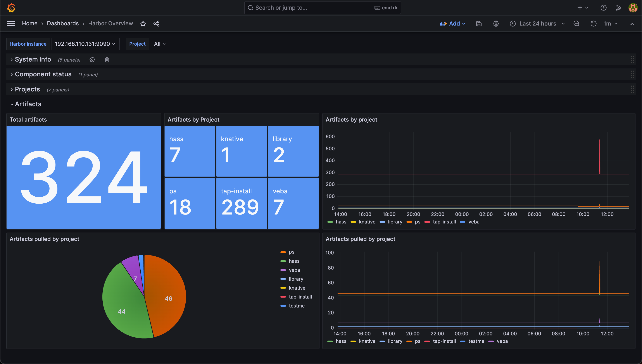
Task: Click the refresh dashboard icon
Action: click(x=593, y=24)
